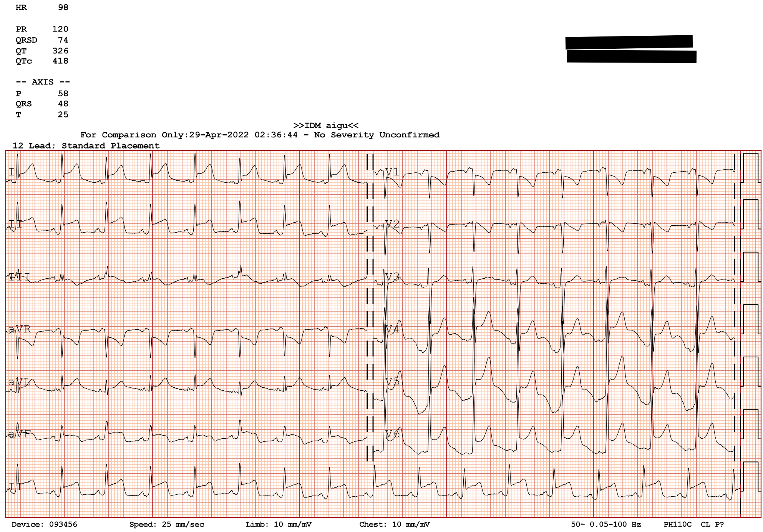763x532 pixels.
Task: Click the lead V2 label
Action: (392, 224)
